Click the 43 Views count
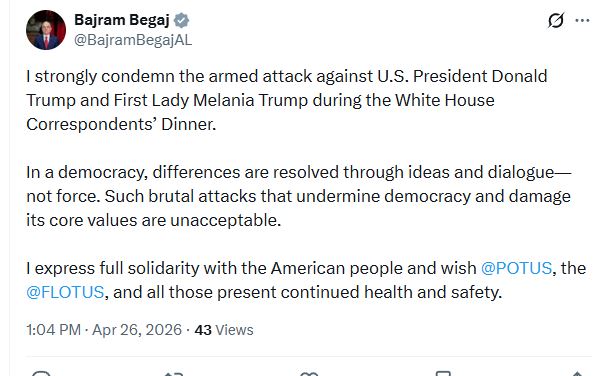601x376 pixels. 224,330
